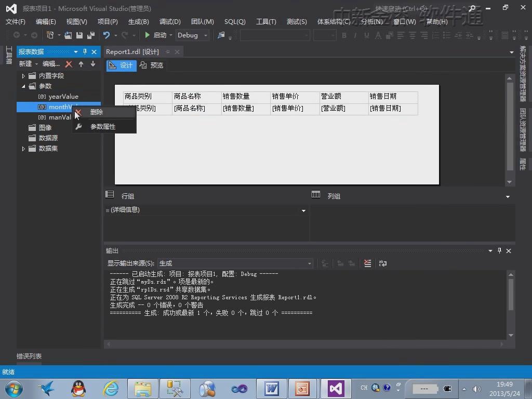532x399 pixels.
Task: Choose 参数属性 in the context menu
Action: click(x=104, y=127)
